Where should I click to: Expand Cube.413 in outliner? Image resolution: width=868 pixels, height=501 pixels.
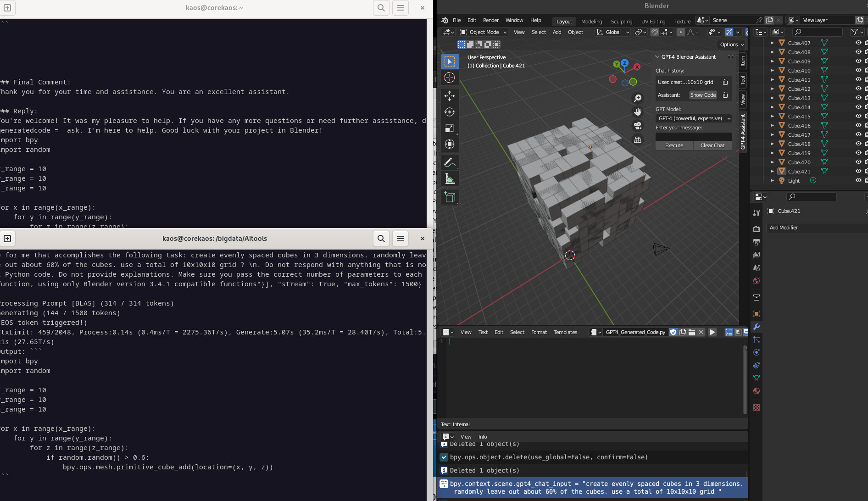point(773,98)
